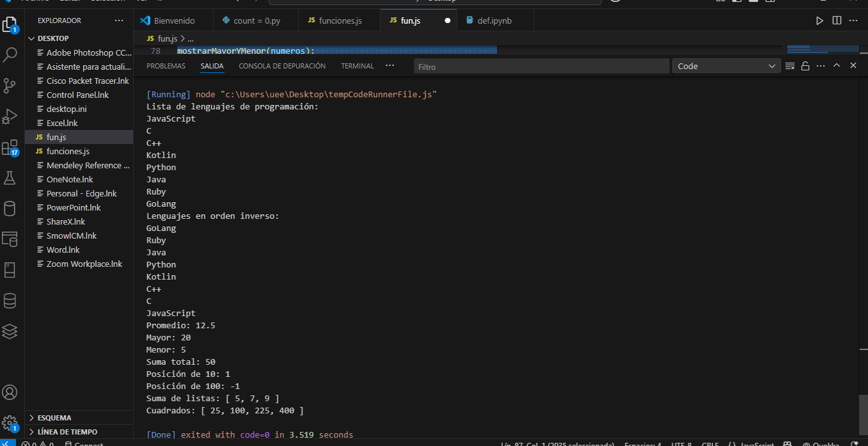Viewport: 868px width, 446px height.
Task: Open the CONSOLA DE DEPURACIÓN tab
Action: coord(282,66)
